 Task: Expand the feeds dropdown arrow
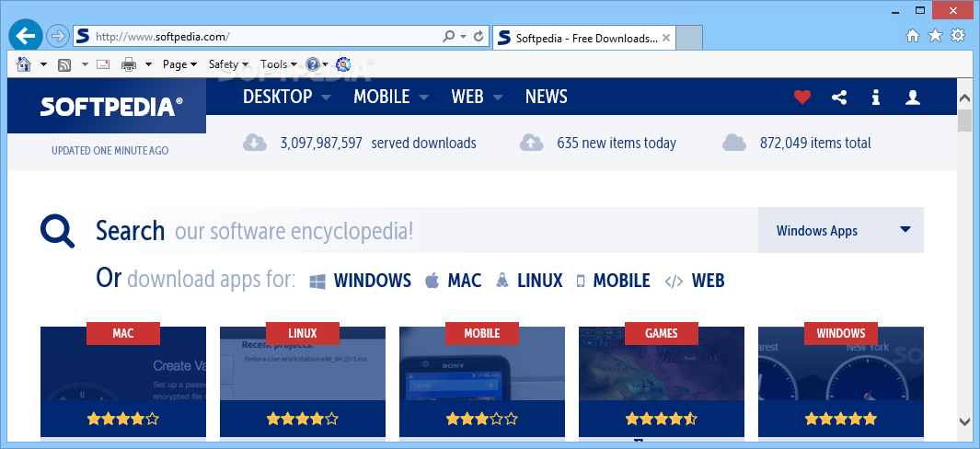(x=85, y=64)
